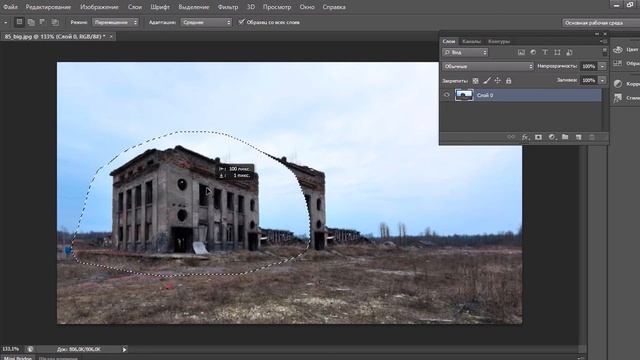Open the Режим (Mode) dropdown
The image size is (640, 360).
tap(115, 22)
